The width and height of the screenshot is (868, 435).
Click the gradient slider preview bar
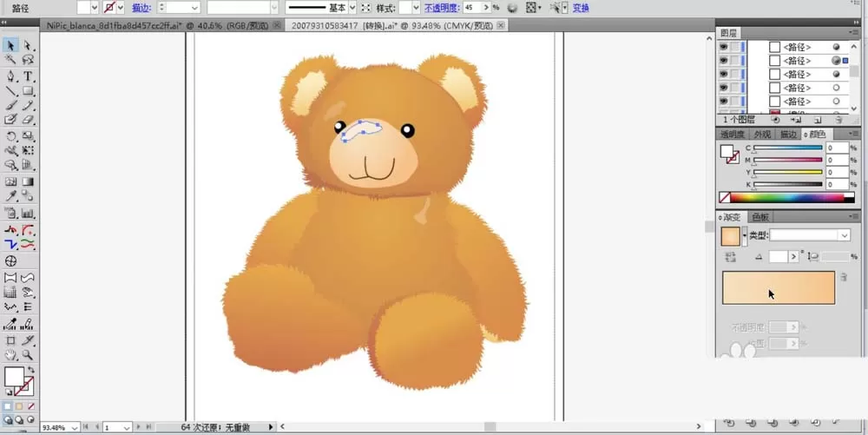pyautogui.click(x=779, y=287)
